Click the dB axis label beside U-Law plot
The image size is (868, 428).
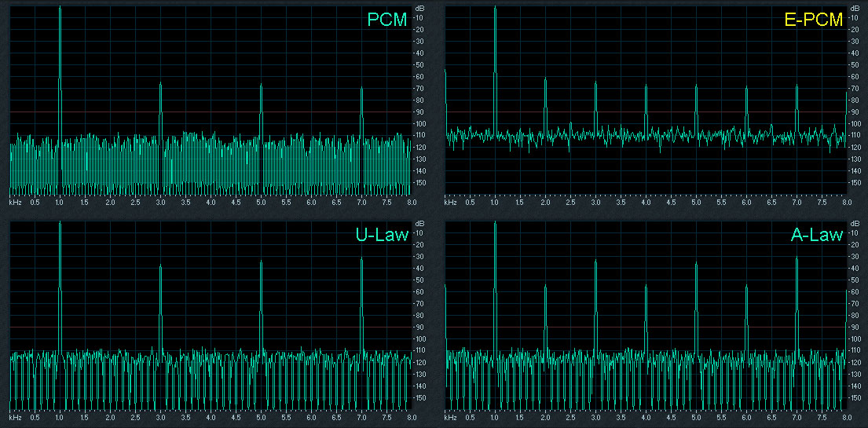pos(419,222)
